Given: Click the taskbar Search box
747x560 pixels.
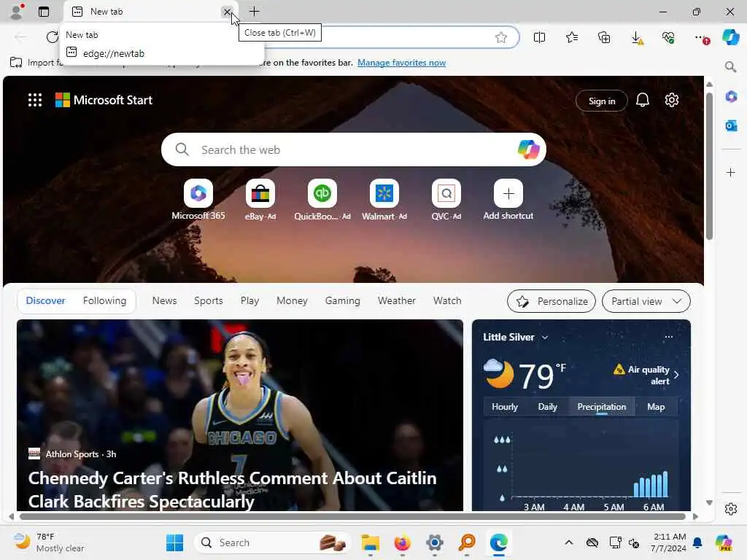Looking at the screenshot, I should pos(272,542).
